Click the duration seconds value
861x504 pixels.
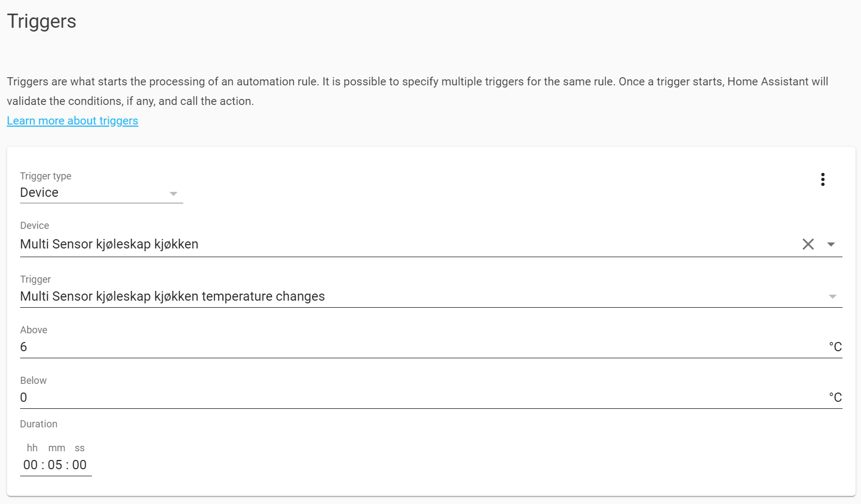point(79,465)
